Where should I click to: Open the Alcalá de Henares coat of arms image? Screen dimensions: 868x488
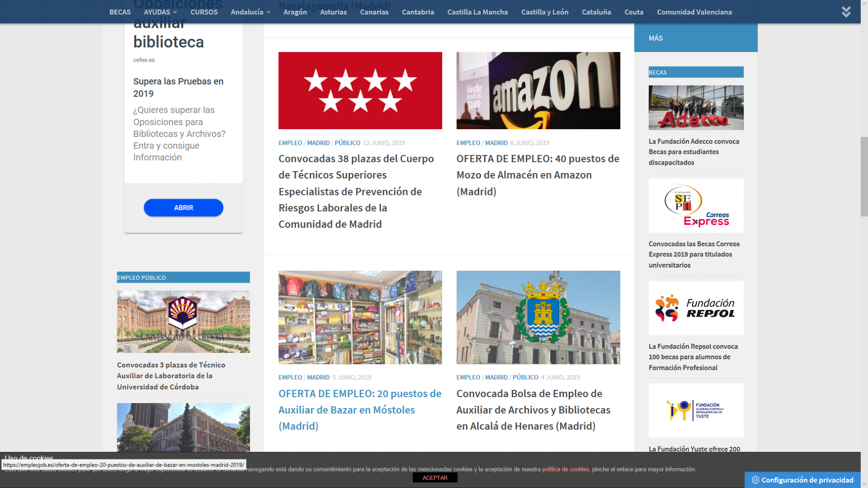coord(538,317)
